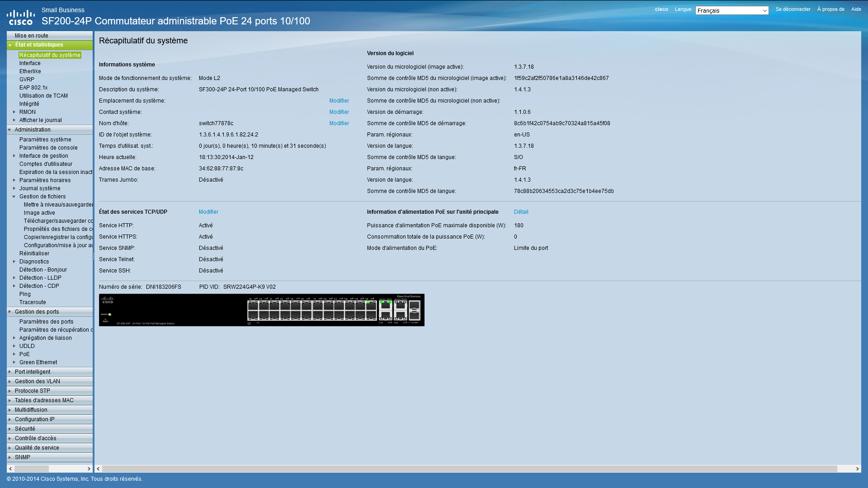Expand the Interface de gestion node
Screen dimensions: 868x488
pos(14,156)
